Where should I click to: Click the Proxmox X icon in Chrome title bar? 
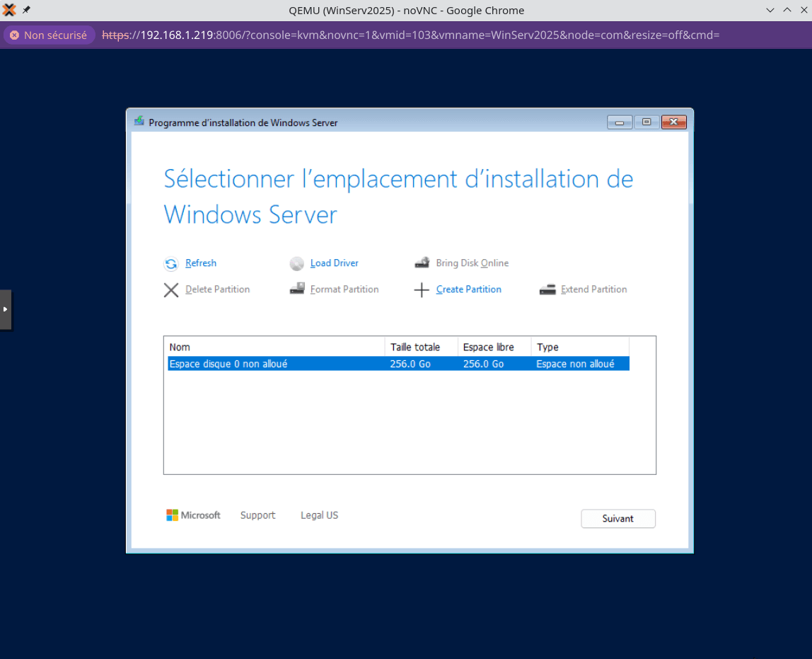tap(9, 10)
